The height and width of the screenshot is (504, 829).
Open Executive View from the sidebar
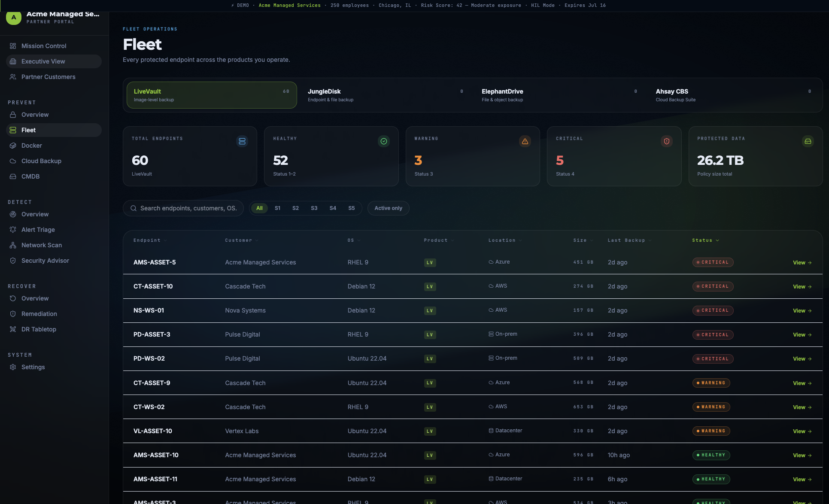54,61
